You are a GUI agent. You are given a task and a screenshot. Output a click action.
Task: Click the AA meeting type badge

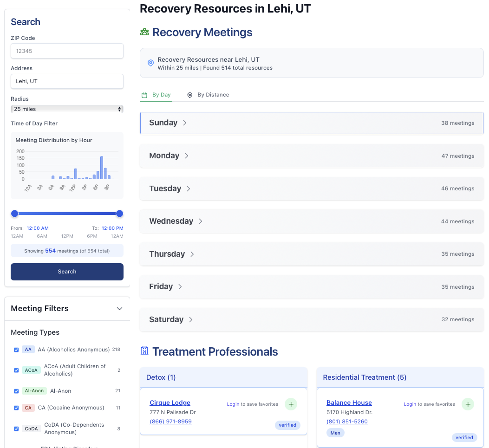point(28,350)
